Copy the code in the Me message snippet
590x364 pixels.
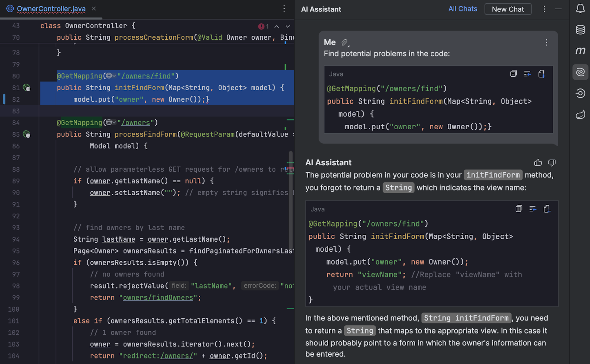pyautogui.click(x=513, y=74)
